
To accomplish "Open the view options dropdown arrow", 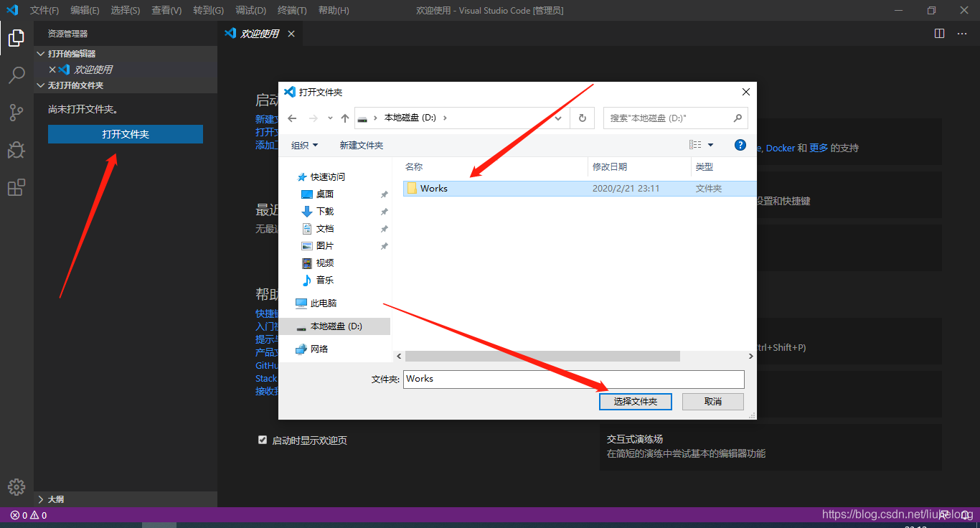I will coord(711,145).
